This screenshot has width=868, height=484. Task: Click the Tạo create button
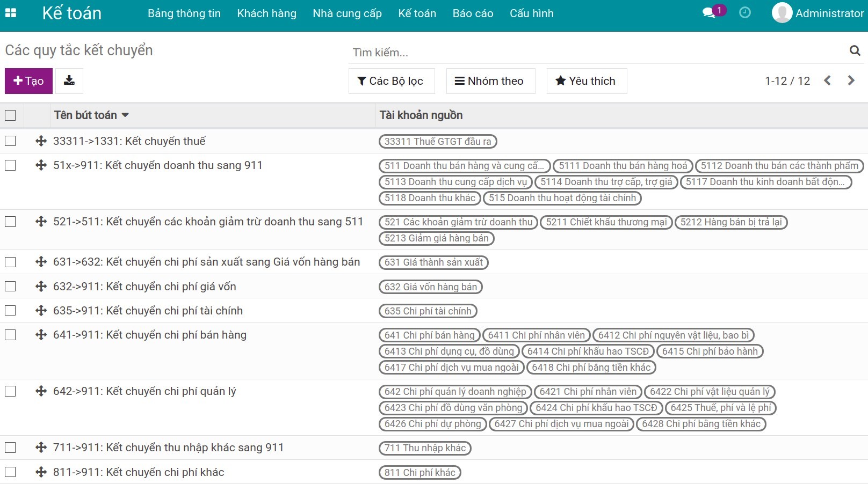click(28, 81)
